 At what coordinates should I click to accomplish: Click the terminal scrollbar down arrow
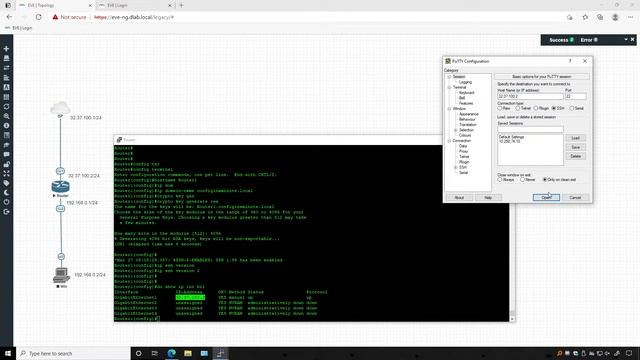coord(512,318)
